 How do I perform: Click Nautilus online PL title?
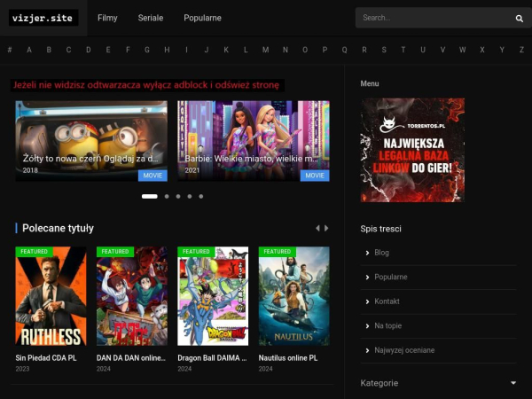(x=288, y=358)
